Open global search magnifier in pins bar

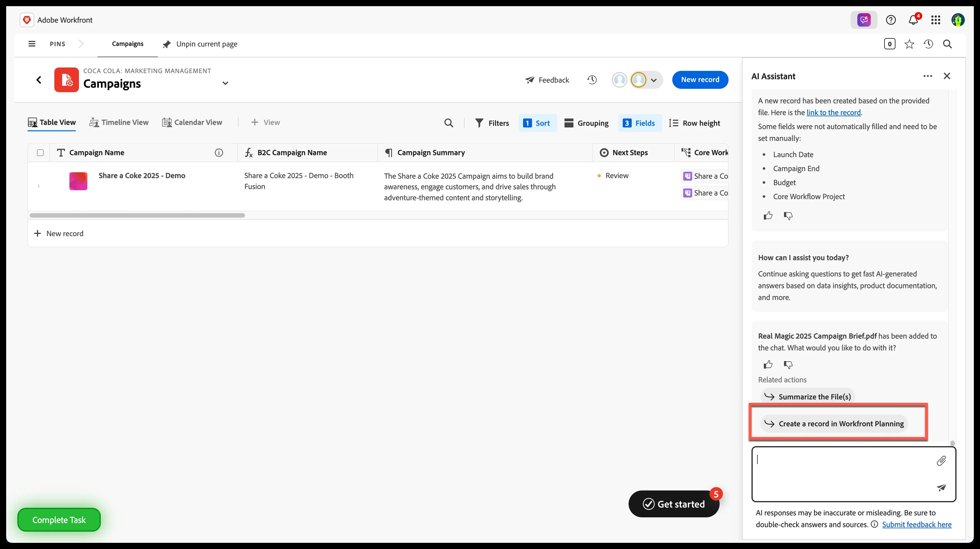(x=947, y=44)
